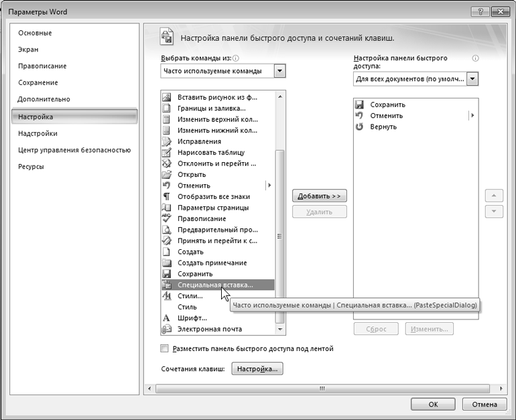Click the Undo icon in the commands list
Image resolution: width=516 pixels, height=420 pixels.
[x=167, y=186]
